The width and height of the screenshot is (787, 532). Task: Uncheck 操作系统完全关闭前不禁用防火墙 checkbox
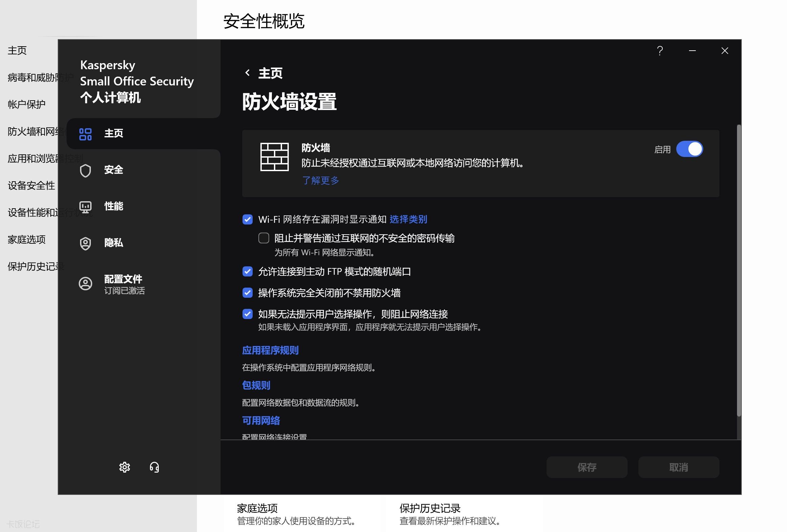248,293
